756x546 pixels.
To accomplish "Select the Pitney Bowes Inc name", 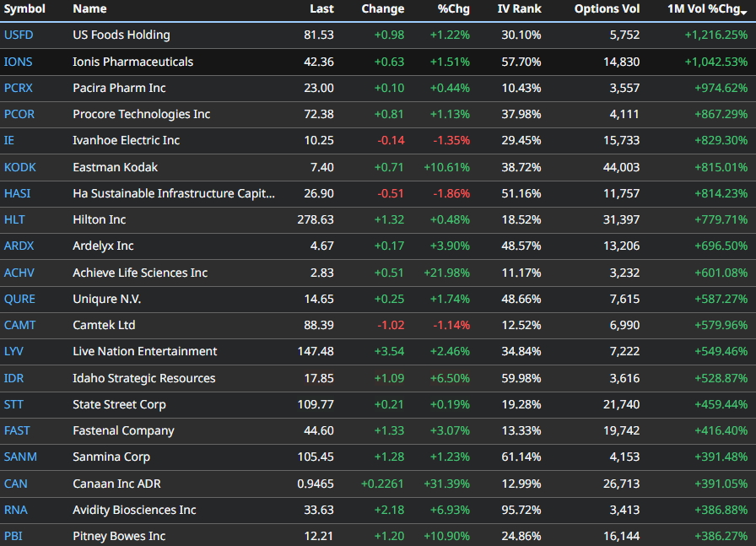I will (119, 535).
